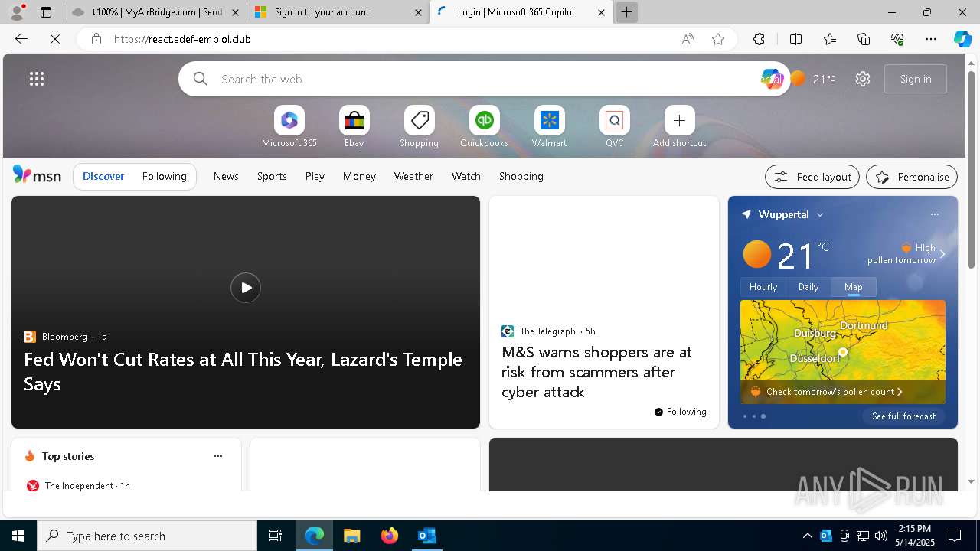Click the Copilot icon in search box
This screenshot has height=551, width=980.
[x=771, y=79]
